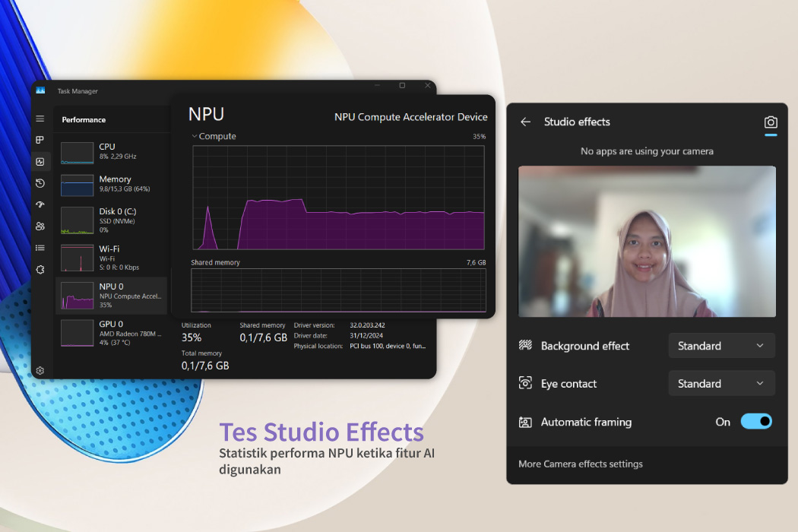Expand the Compute graph selector chevron
This screenshot has width=798, height=532.
click(195, 136)
